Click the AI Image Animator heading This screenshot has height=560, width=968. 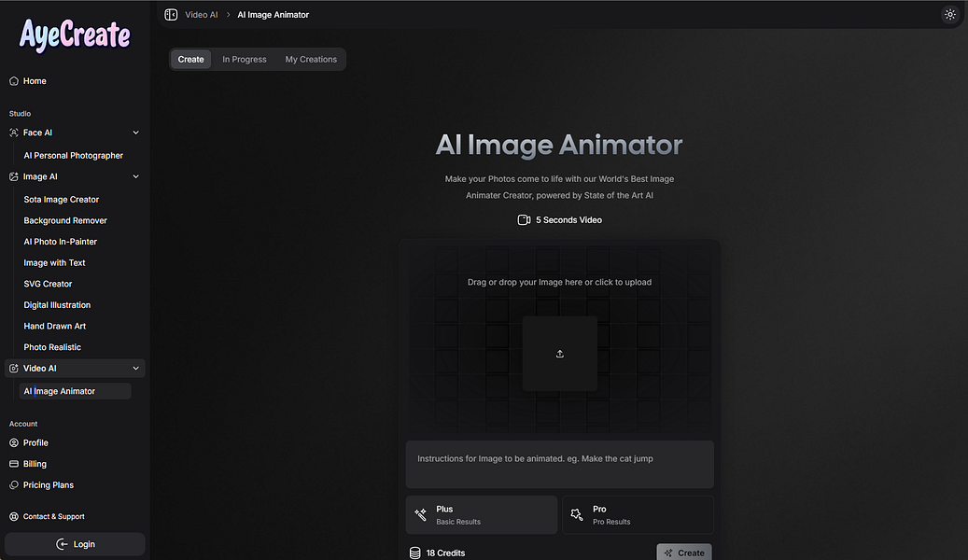(x=559, y=145)
